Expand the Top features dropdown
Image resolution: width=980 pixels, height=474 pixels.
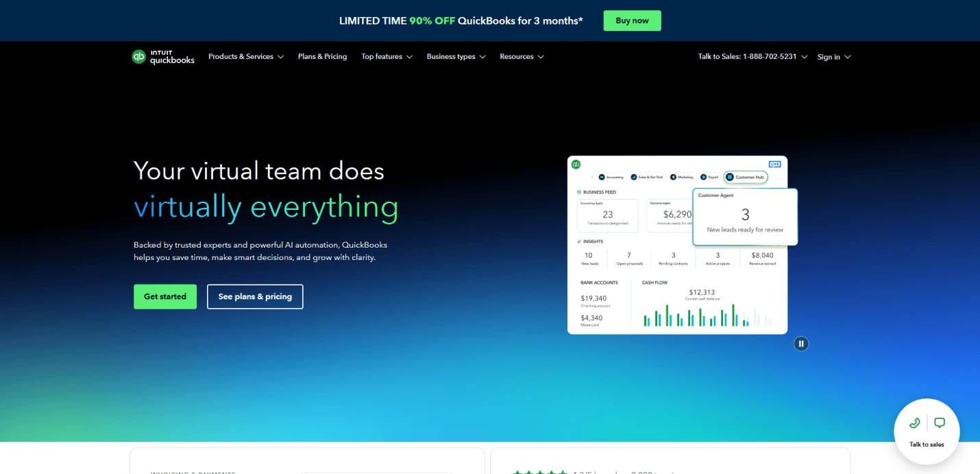(x=387, y=57)
